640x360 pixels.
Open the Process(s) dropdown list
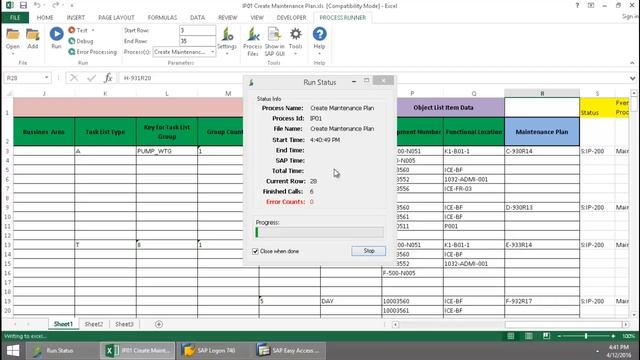pos(212,52)
